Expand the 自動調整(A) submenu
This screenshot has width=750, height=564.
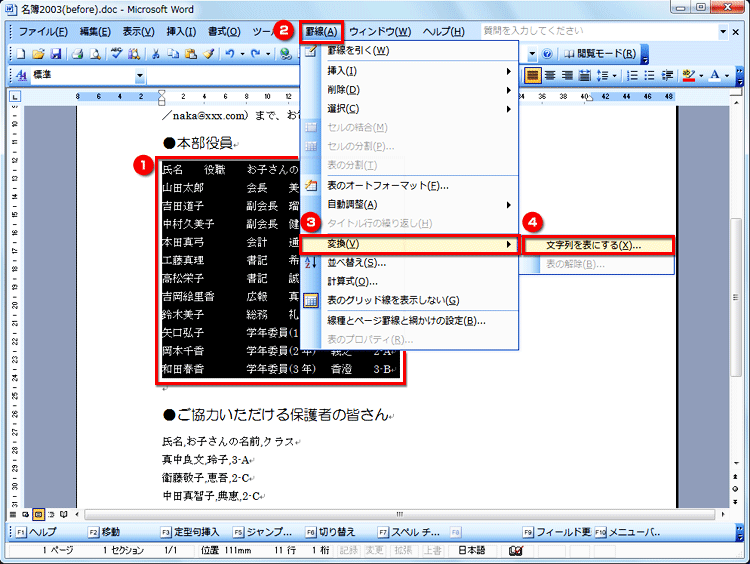click(409, 205)
